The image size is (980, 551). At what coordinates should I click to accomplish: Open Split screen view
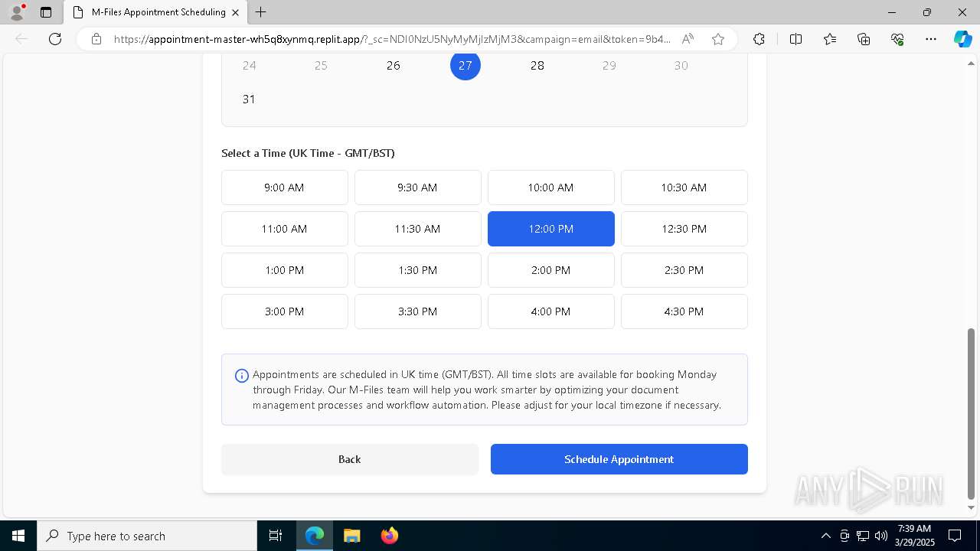[x=795, y=39]
